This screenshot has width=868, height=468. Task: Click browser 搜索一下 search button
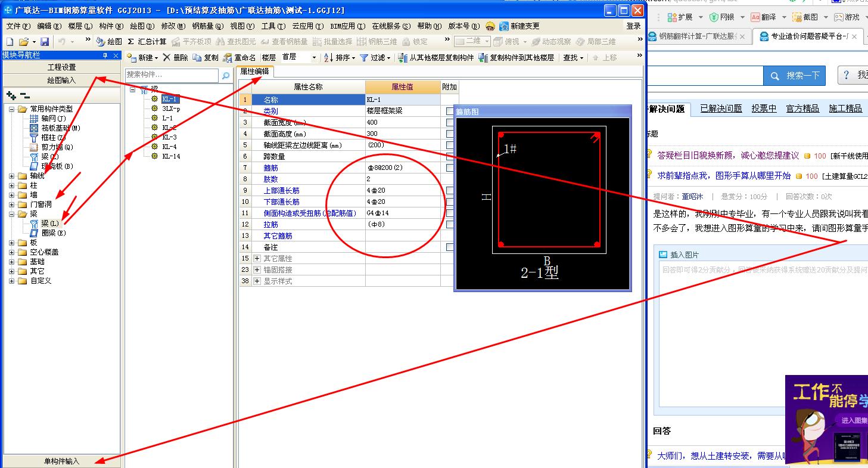point(795,76)
